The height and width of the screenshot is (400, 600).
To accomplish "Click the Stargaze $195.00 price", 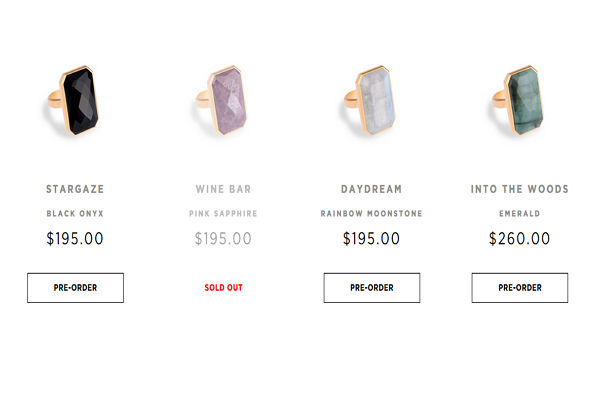I will coord(75,239).
